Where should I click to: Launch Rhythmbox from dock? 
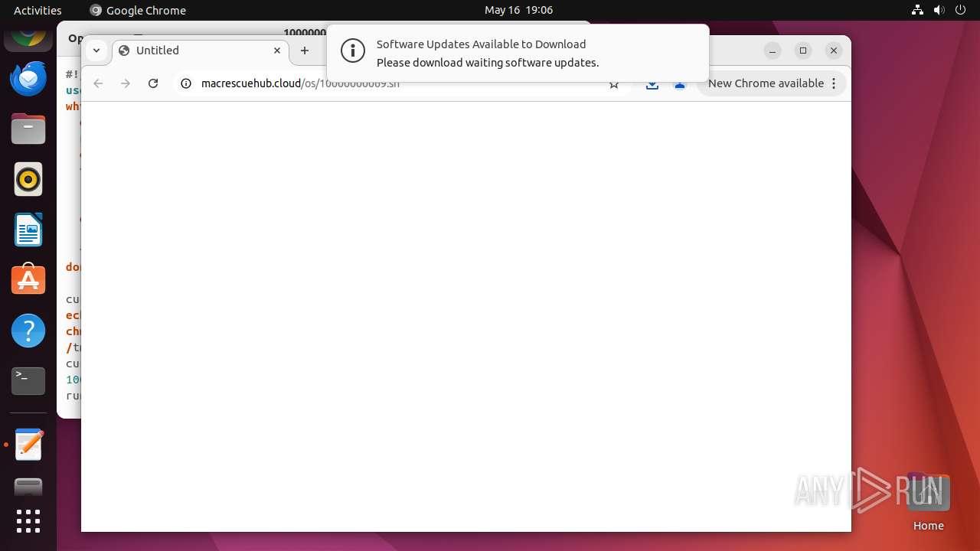pyautogui.click(x=28, y=179)
